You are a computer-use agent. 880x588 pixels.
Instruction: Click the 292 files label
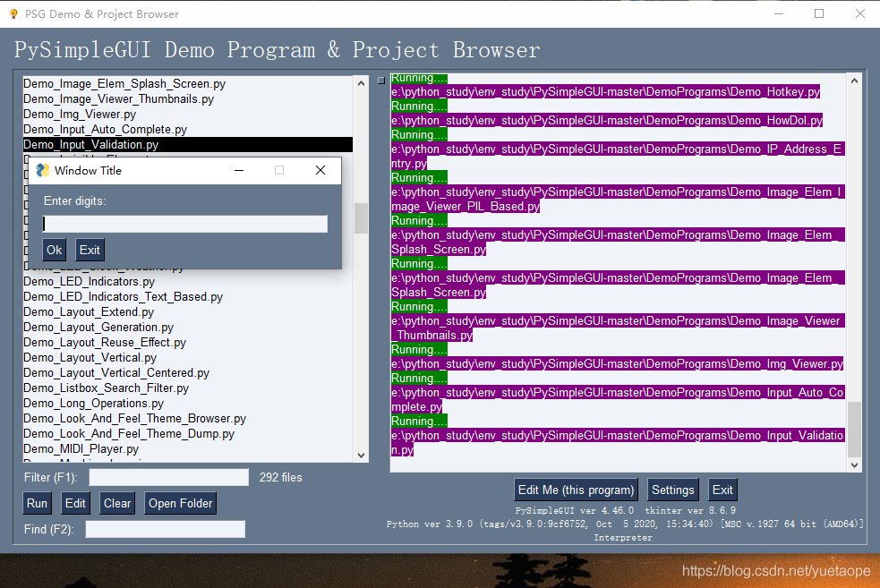click(280, 477)
